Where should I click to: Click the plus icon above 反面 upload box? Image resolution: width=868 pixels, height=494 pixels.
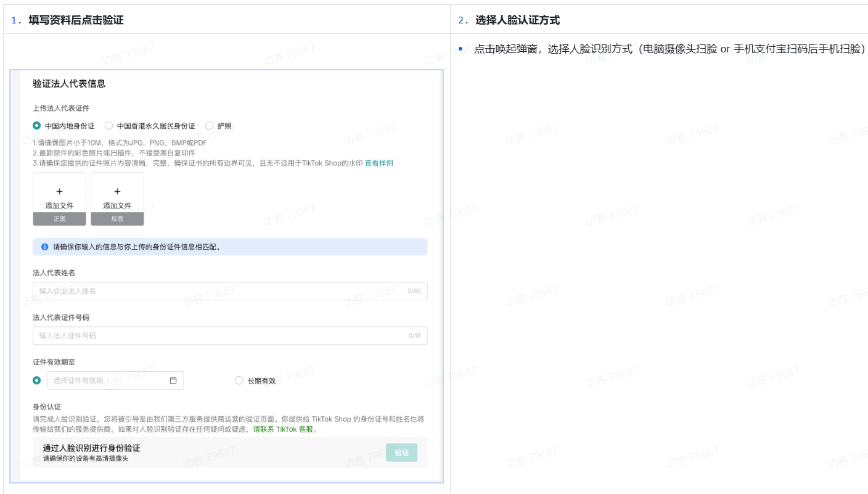[117, 192]
